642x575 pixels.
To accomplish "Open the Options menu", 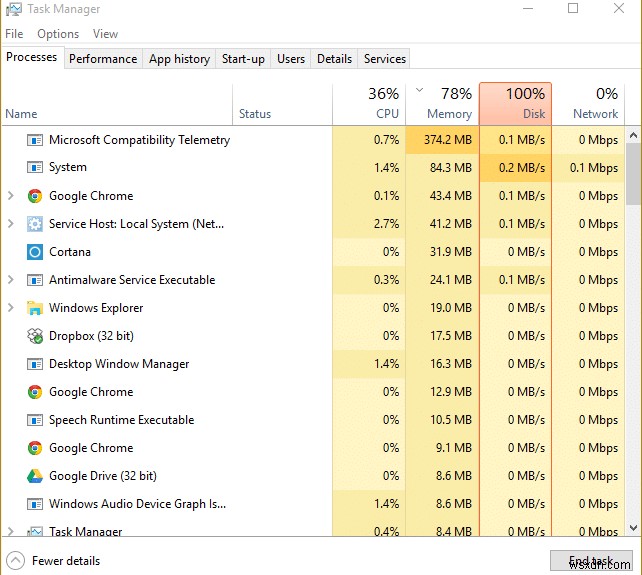I will pyautogui.click(x=58, y=34).
